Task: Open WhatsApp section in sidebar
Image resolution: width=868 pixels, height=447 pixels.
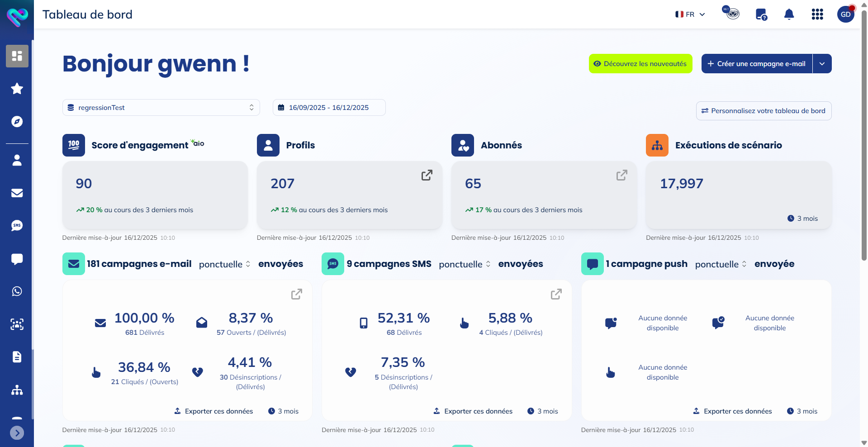Action: [x=17, y=291]
